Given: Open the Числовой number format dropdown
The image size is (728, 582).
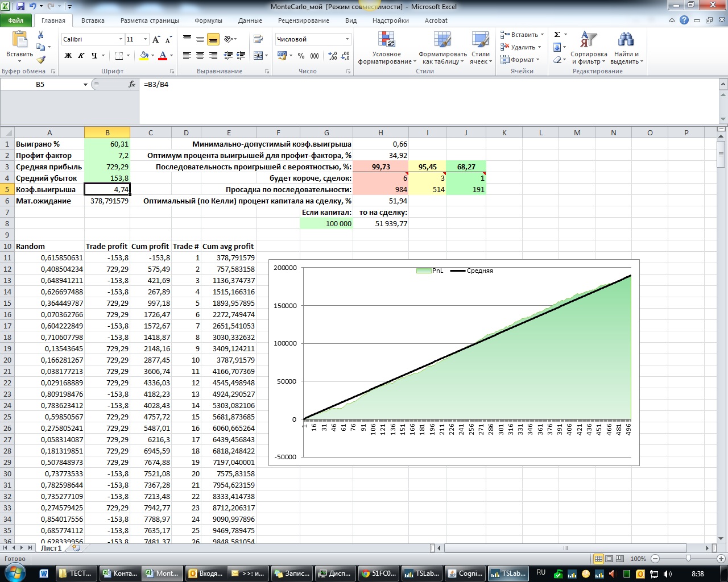Looking at the screenshot, I should (347, 39).
